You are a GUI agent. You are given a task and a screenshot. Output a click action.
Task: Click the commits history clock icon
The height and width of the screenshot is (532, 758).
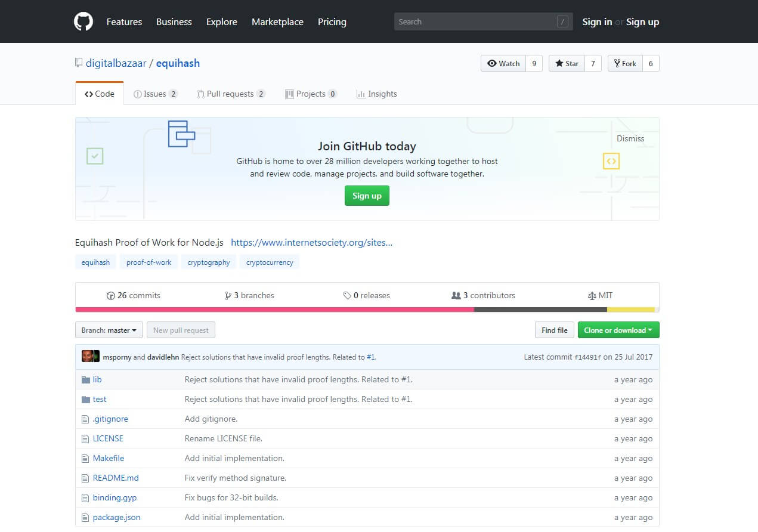[110, 296]
